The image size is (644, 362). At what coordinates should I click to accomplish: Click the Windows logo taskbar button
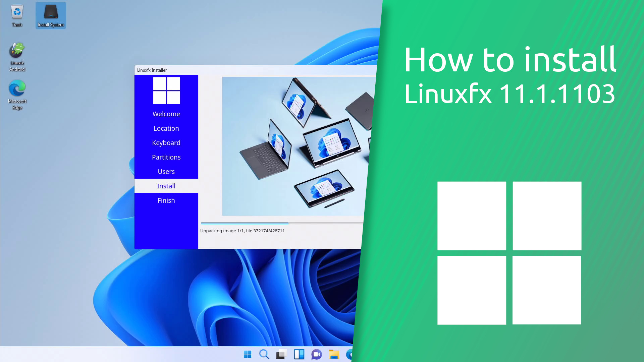click(247, 355)
